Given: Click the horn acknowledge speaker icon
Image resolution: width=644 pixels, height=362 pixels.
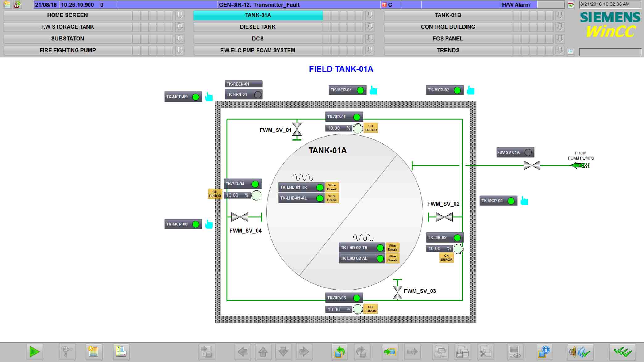Looking at the screenshot, I should [x=580, y=351].
